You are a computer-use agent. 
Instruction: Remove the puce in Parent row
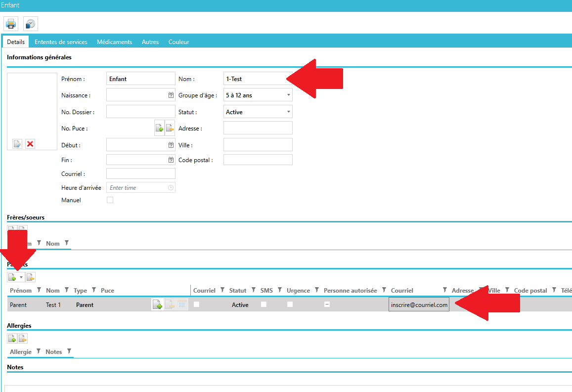pos(170,305)
